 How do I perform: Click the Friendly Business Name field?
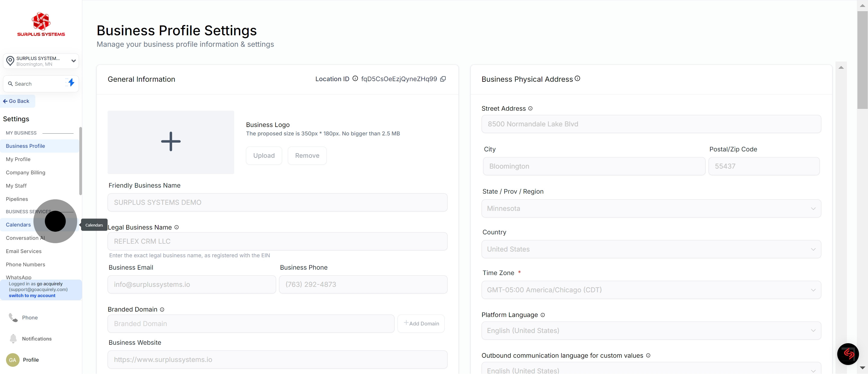coord(277,202)
